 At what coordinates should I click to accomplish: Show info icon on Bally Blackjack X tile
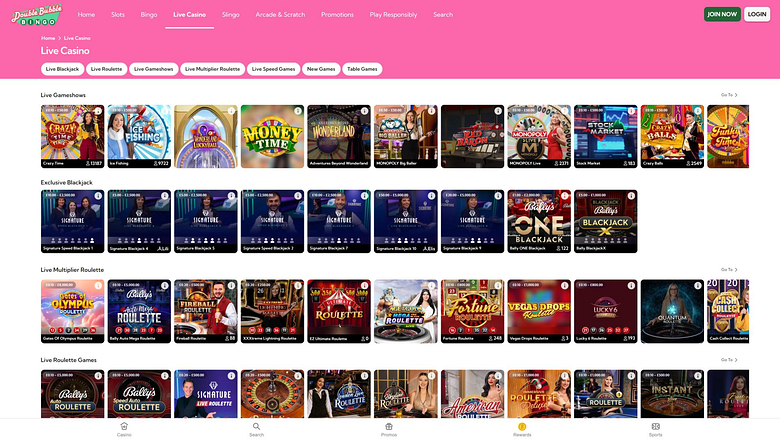tap(631, 196)
